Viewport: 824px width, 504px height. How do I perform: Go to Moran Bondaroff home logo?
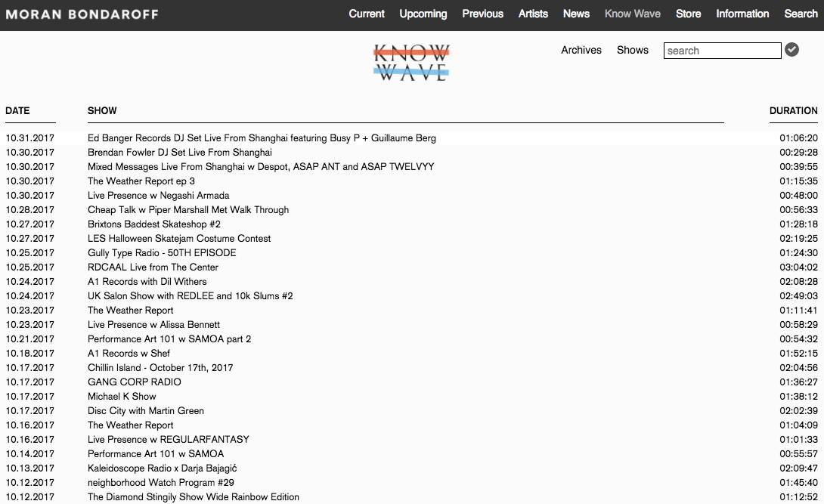pos(82,14)
